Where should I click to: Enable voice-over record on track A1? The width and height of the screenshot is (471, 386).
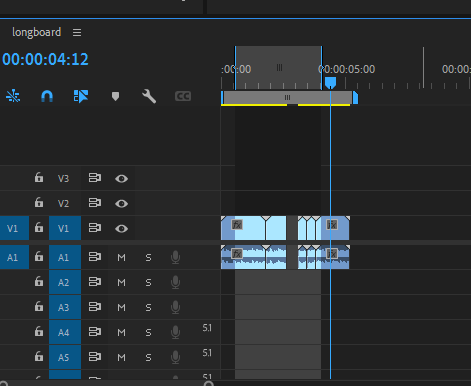tap(175, 257)
